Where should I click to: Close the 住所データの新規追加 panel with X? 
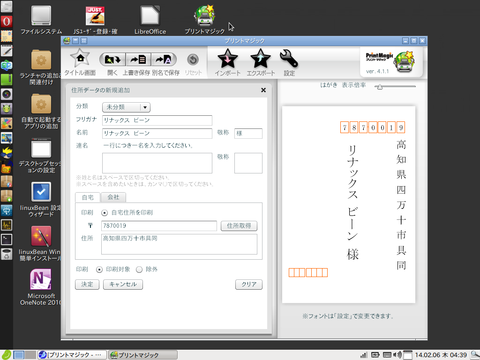[263, 90]
